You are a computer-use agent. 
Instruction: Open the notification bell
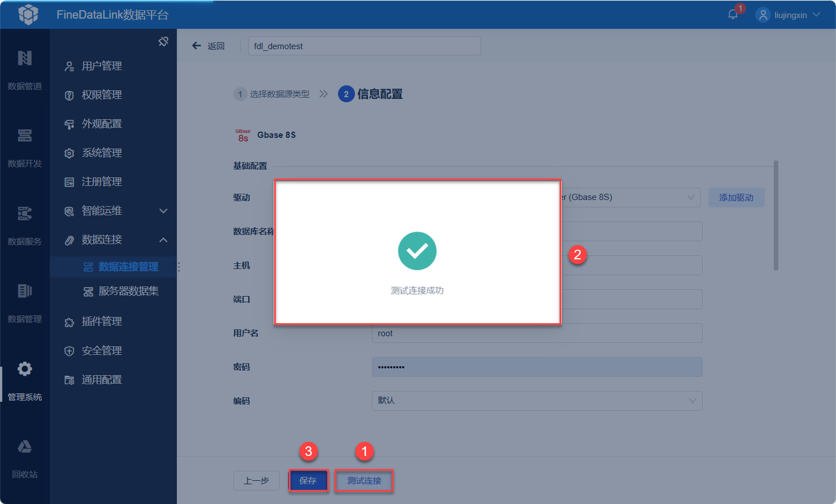(733, 15)
